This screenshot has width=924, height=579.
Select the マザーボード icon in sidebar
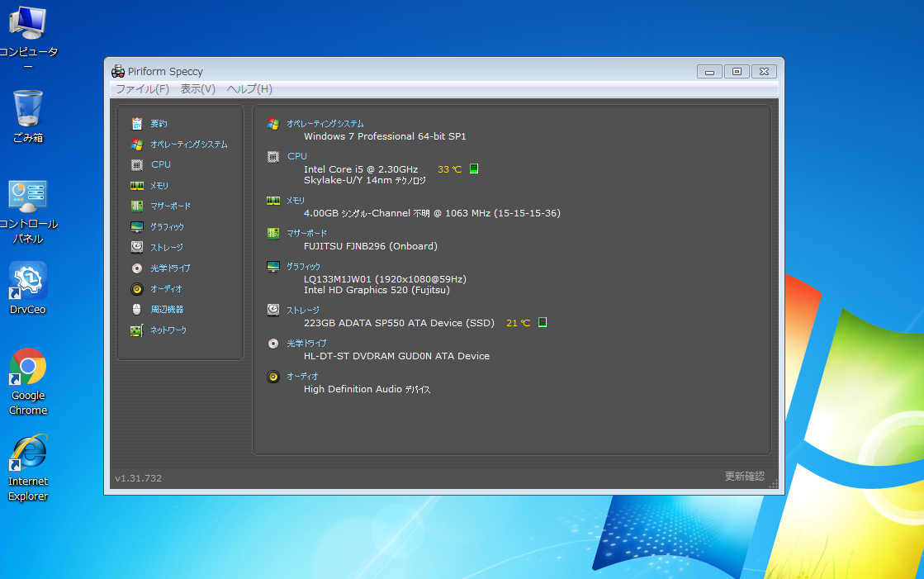[137, 206]
